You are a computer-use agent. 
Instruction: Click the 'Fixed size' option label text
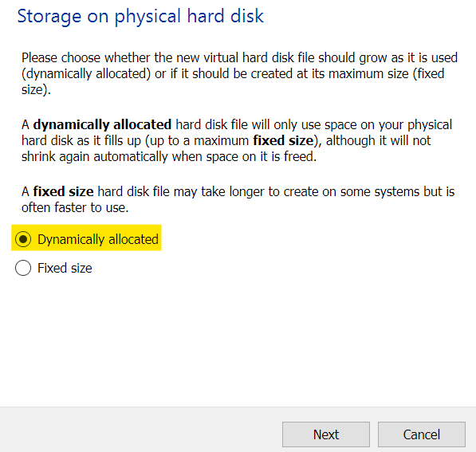(x=65, y=268)
